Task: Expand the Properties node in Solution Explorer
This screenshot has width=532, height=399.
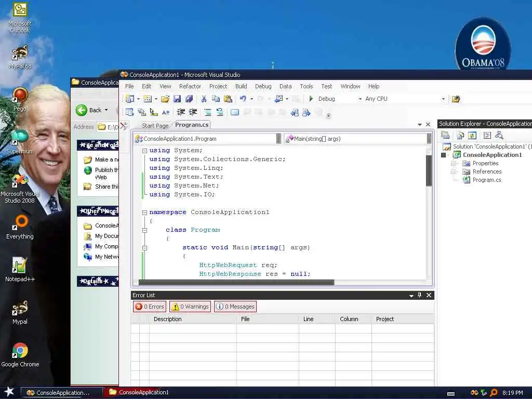Action: pos(453,163)
